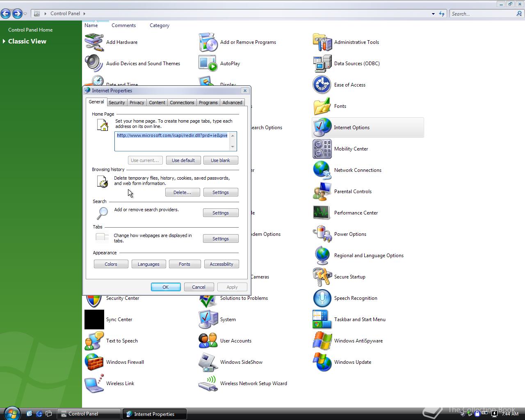The image size is (525, 420).
Task: Open the Windows Firewall icon
Action: click(94, 362)
